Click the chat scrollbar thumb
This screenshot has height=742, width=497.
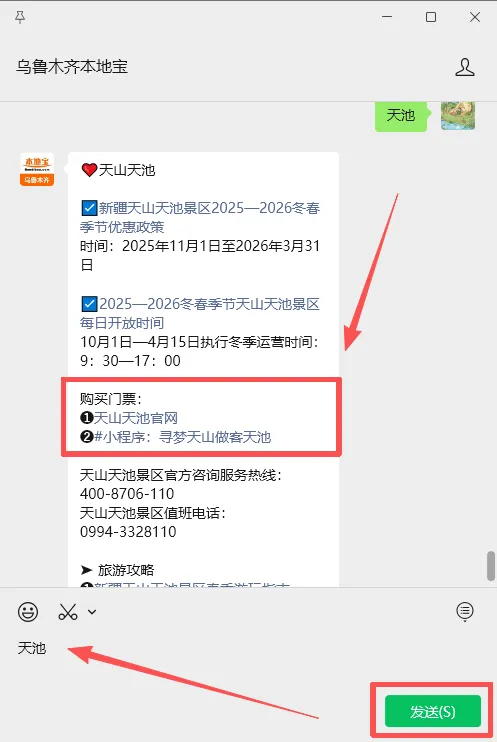pos(491,565)
